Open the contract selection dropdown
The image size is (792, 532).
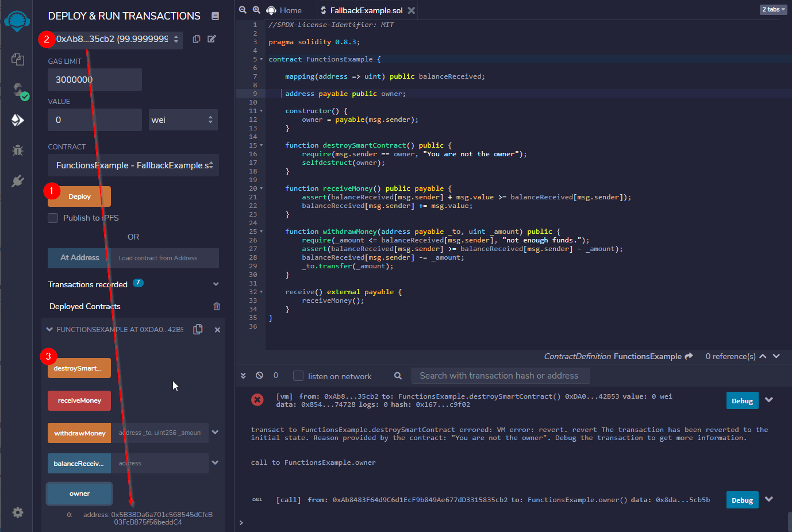pos(133,165)
